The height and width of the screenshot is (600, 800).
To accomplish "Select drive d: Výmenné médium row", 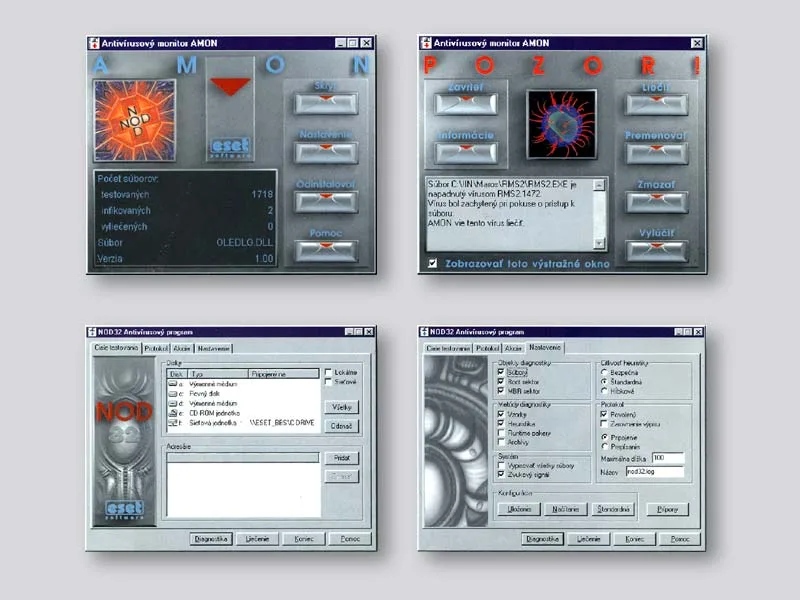I will coord(243,403).
